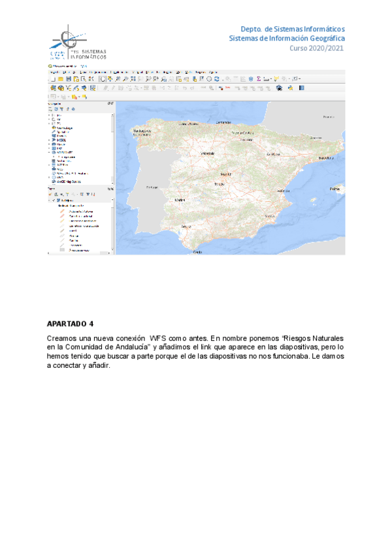Expand the MSSQL node in Browser panel
Viewport: 392px width, 554px height.
point(49,139)
